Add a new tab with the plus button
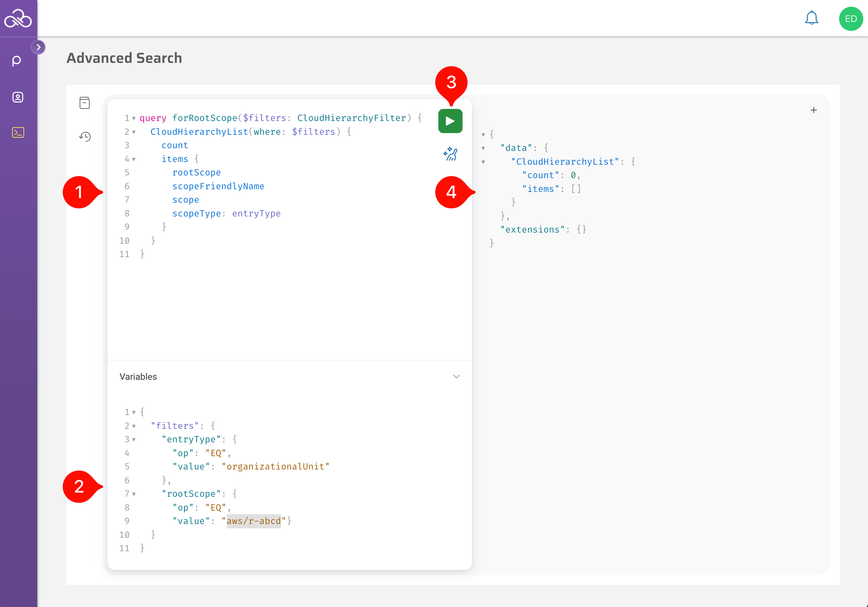 tap(814, 110)
